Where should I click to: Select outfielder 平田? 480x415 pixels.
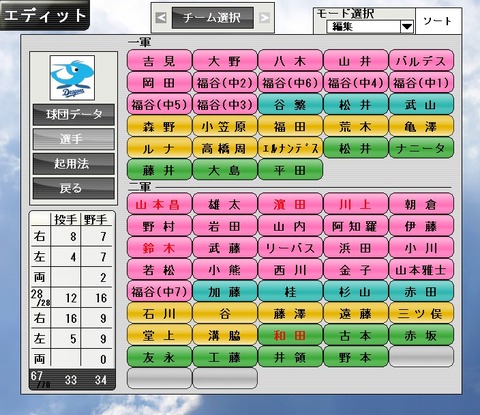point(290,170)
